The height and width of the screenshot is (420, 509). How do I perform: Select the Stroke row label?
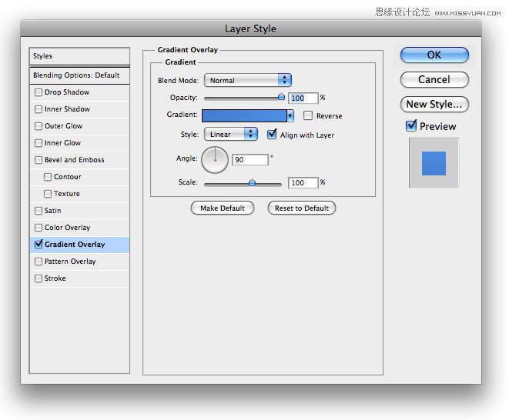(55, 278)
